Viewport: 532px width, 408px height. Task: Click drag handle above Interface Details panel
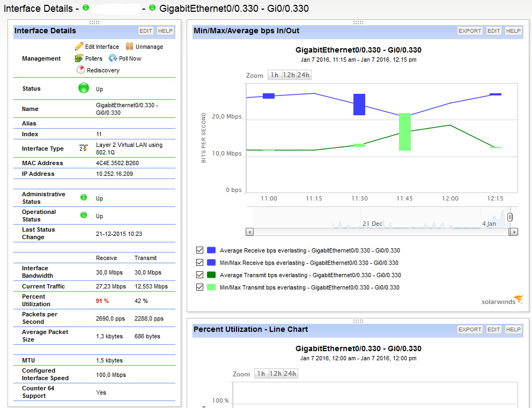point(94,23)
